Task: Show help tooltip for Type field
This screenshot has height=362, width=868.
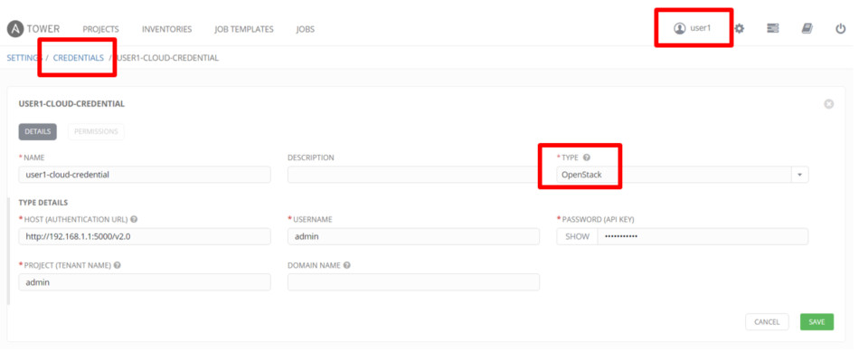Action: (586, 157)
